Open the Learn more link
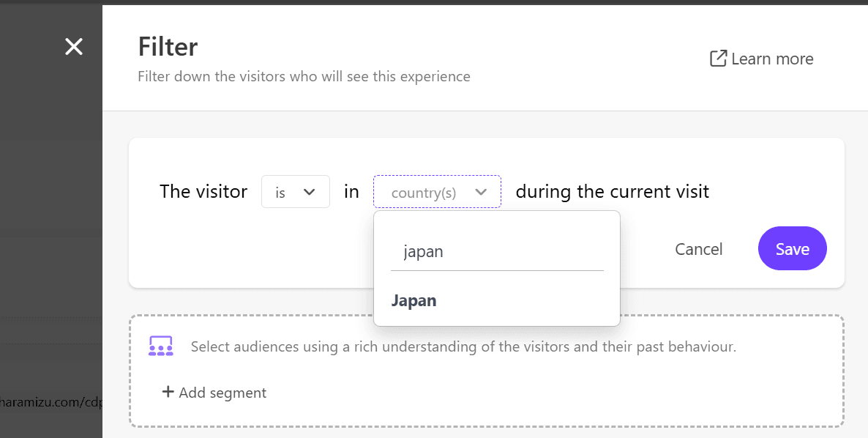The height and width of the screenshot is (438, 868). [771, 59]
